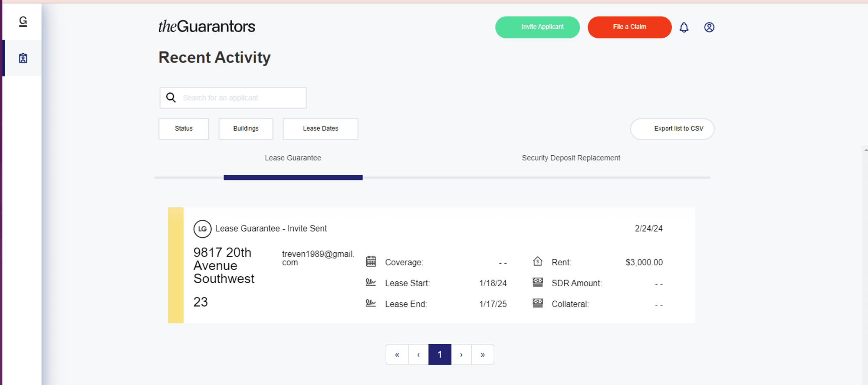Switch to the Security Deposit Replacement tab
This screenshot has width=868, height=385.
(571, 158)
